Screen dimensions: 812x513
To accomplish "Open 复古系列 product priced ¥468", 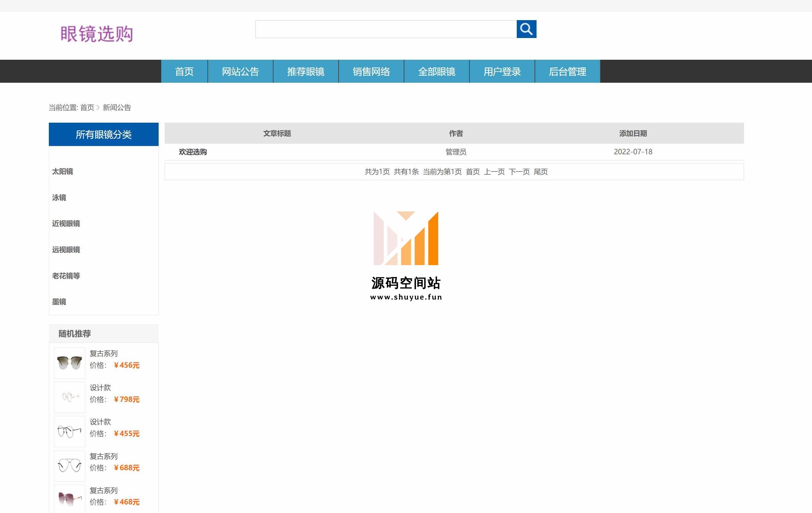I will click(104, 490).
